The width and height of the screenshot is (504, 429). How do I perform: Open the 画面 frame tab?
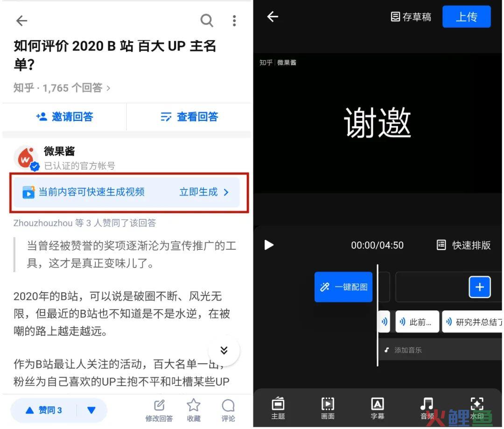tap(328, 408)
